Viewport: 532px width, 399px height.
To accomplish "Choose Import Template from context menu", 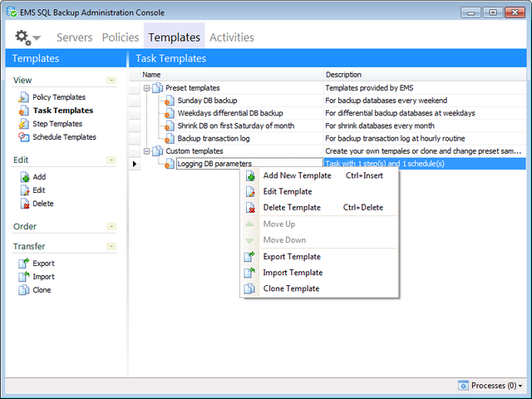I will coord(319,273).
